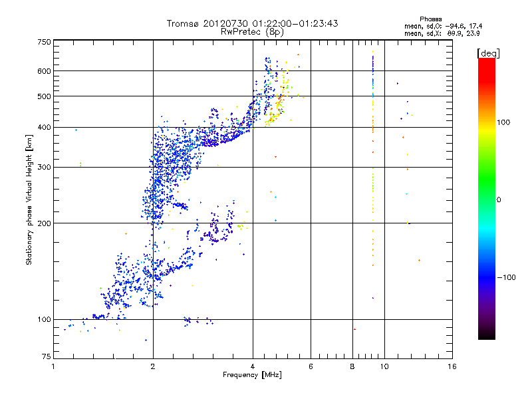Click the colorbar tick label '-100'
Screen dimensions: 532x399
(506, 277)
